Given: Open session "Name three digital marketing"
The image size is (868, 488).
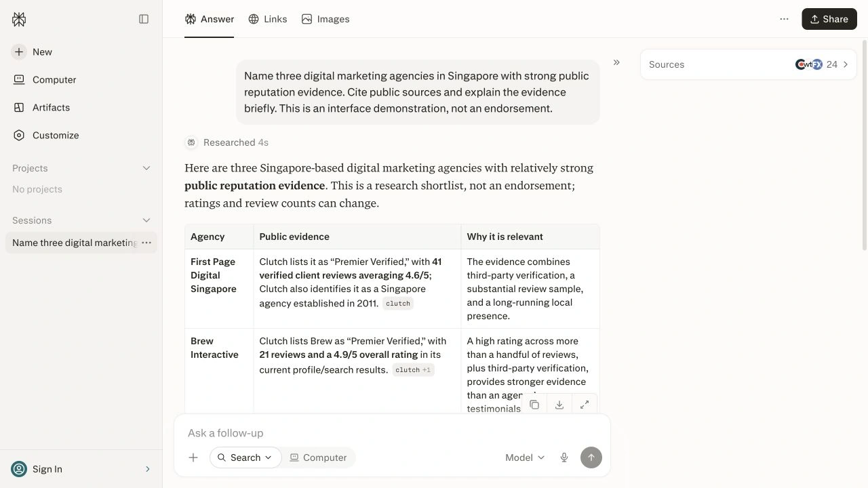Looking at the screenshot, I should pos(75,243).
